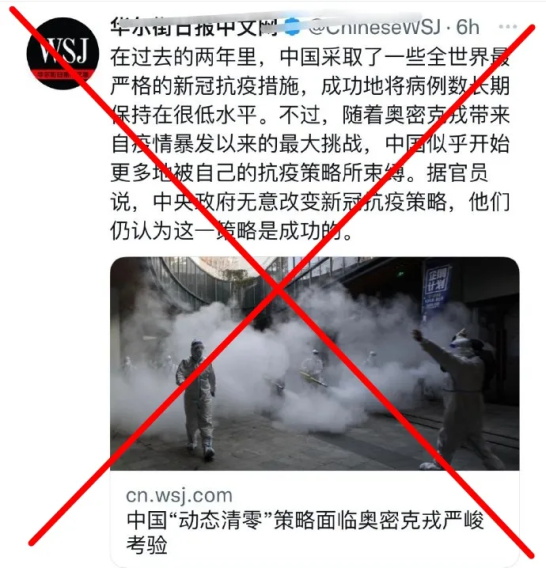Click final tweet line 仍认为这一策略是成功的

[231, 231]
